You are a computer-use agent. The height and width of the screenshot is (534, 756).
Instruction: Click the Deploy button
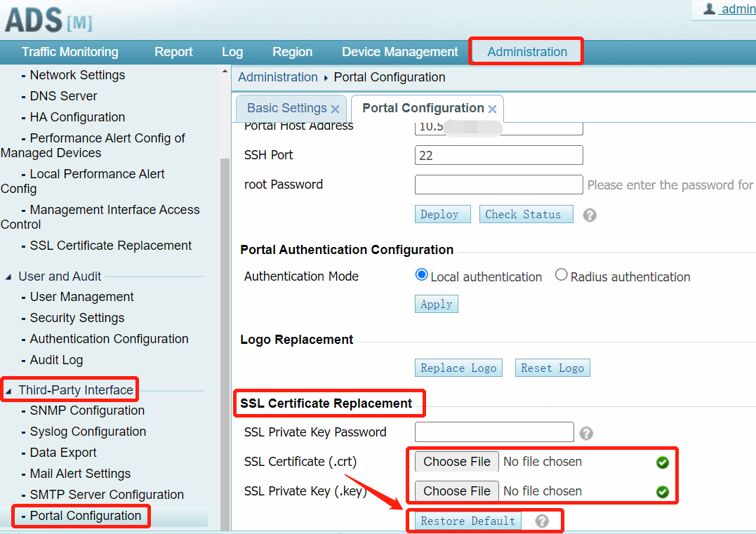[x=439, y=215]
